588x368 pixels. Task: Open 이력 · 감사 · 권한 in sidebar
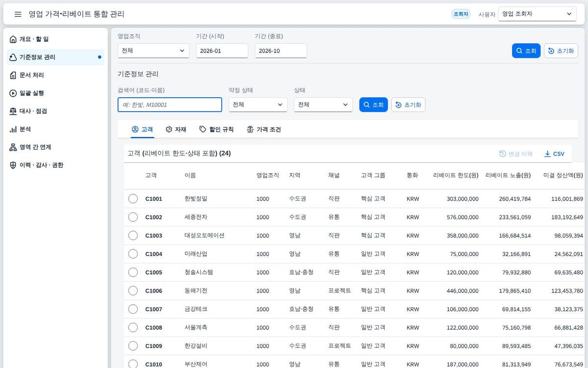(x=55, y=165)
